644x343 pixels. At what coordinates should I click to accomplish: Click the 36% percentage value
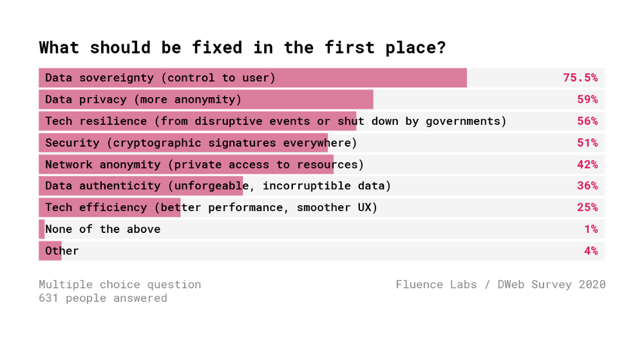click(587, 186)
